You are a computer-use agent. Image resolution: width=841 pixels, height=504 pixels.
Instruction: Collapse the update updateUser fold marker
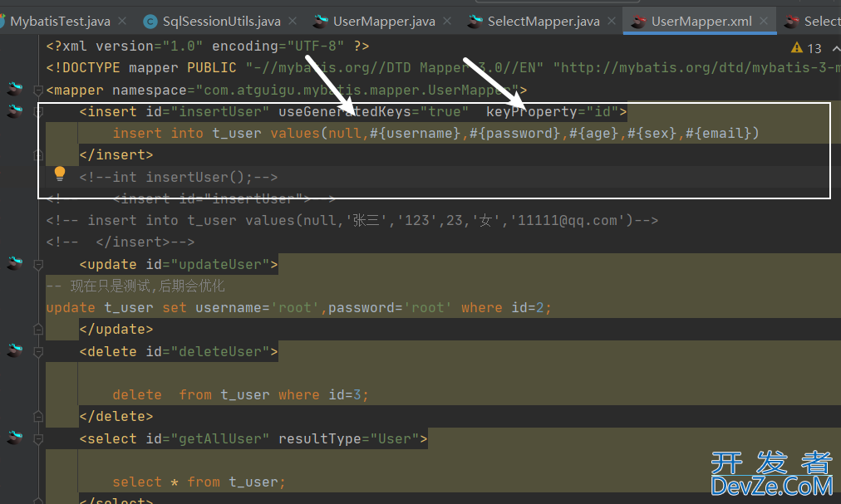tap(38, 265)
